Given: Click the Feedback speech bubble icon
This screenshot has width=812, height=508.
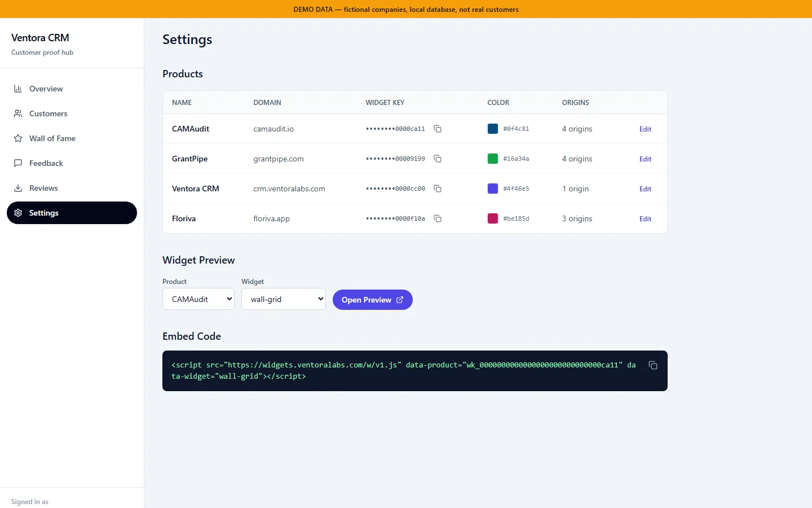Looking at the screenshot, I should (18, 163).
